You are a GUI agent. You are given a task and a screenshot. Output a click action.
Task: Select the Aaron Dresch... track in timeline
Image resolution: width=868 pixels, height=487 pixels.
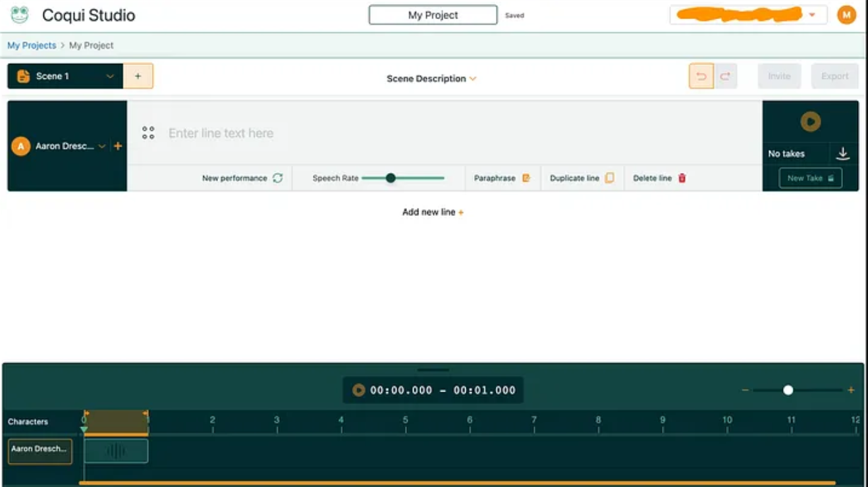[x=40, y=451]
